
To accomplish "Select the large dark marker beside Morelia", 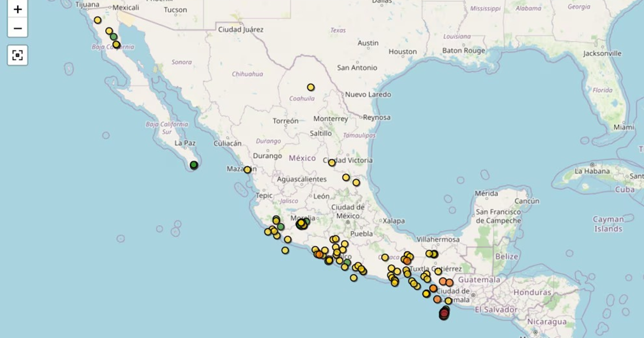I will click(x=301, y=224).
